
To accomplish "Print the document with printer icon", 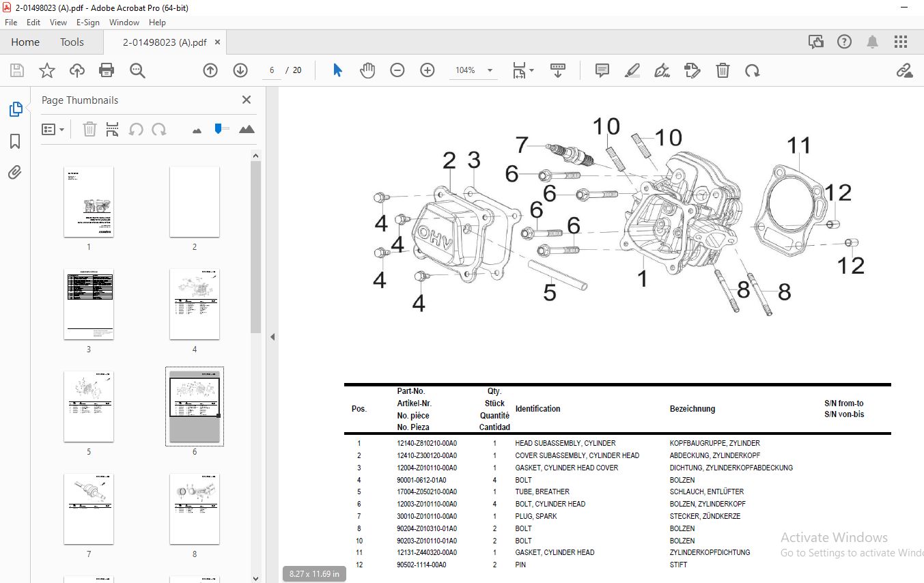I will tap(107, 70).
